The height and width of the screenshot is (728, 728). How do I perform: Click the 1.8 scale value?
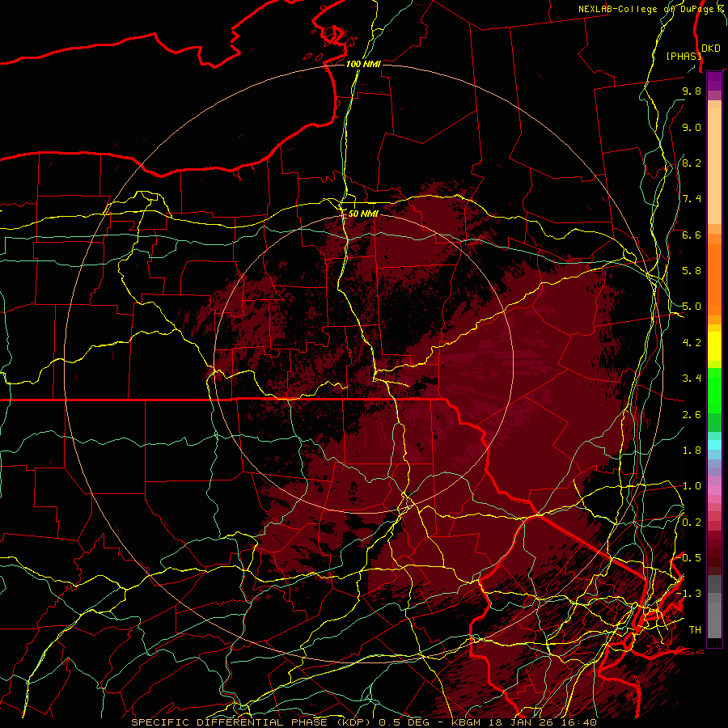pyautogui.click(x=692, y=451)
